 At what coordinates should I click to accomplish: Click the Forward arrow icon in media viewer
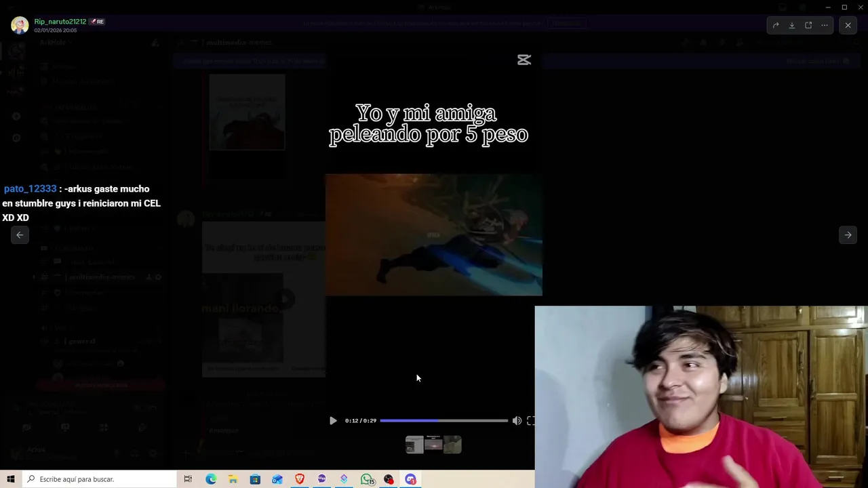pos(776,25)
